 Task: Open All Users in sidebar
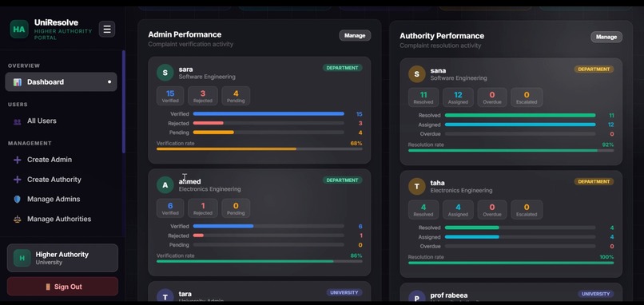61,121
